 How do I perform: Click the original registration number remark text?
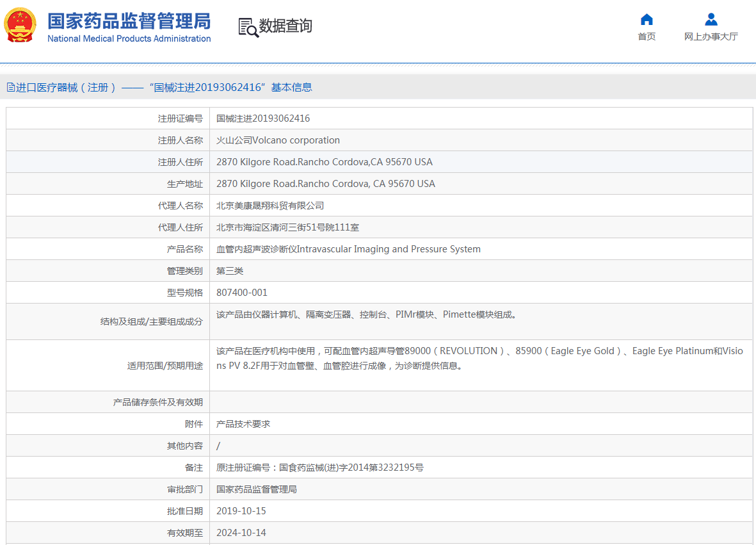320,468
